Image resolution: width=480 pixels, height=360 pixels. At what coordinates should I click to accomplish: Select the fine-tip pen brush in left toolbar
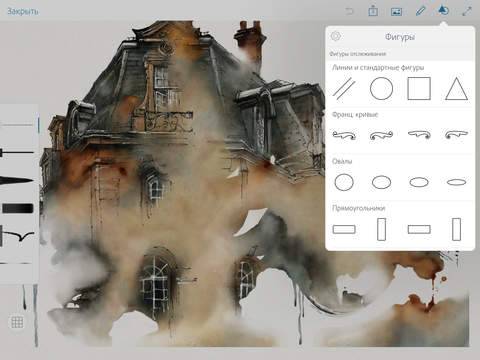tap(17, 153)
